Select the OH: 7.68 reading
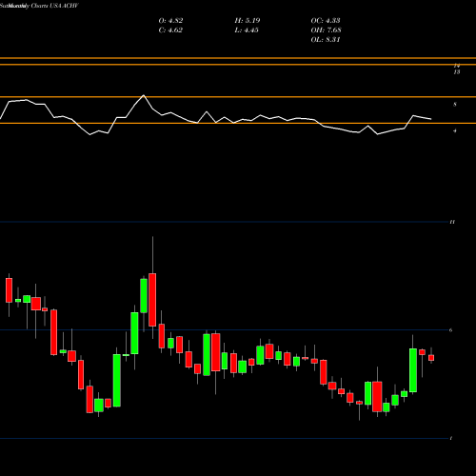 (x=326, y=30)
